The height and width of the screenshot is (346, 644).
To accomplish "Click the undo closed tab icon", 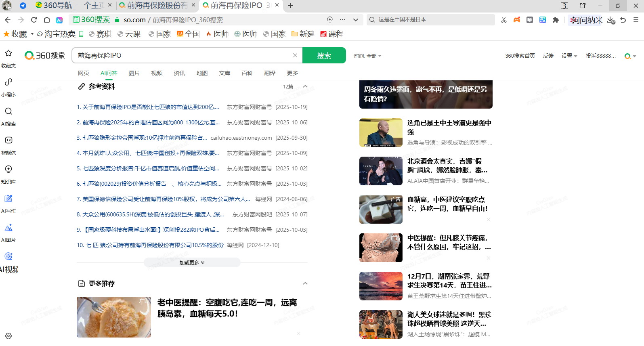I will pyautogui.click(x=623, y=20).
